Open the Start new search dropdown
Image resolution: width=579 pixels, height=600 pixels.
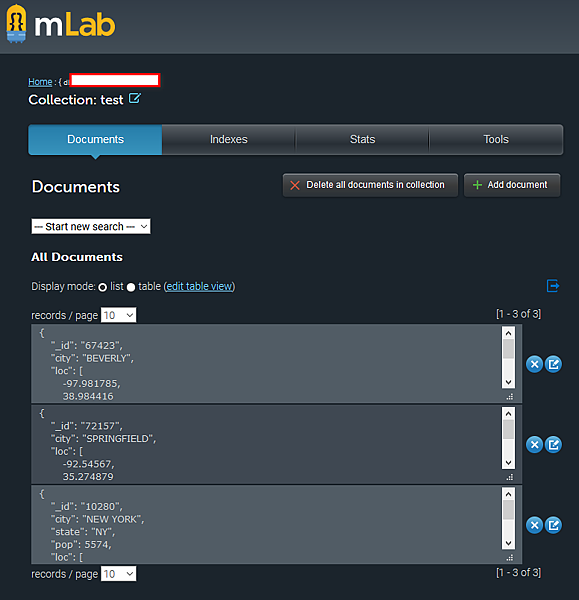pos(91,227)
